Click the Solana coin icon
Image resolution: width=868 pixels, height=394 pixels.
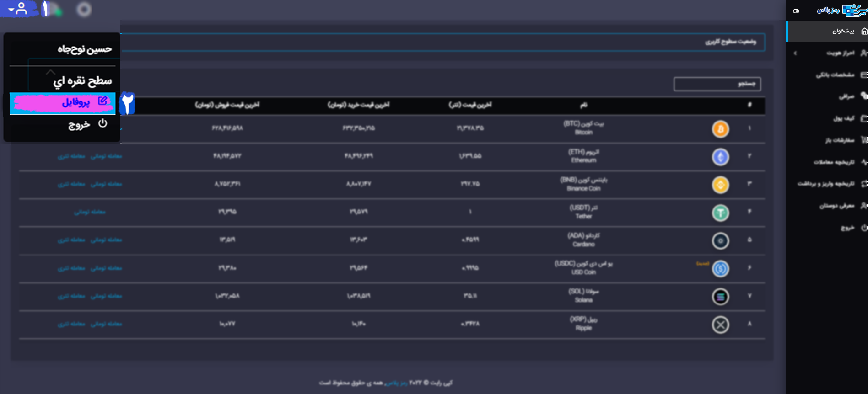[720, 297]
